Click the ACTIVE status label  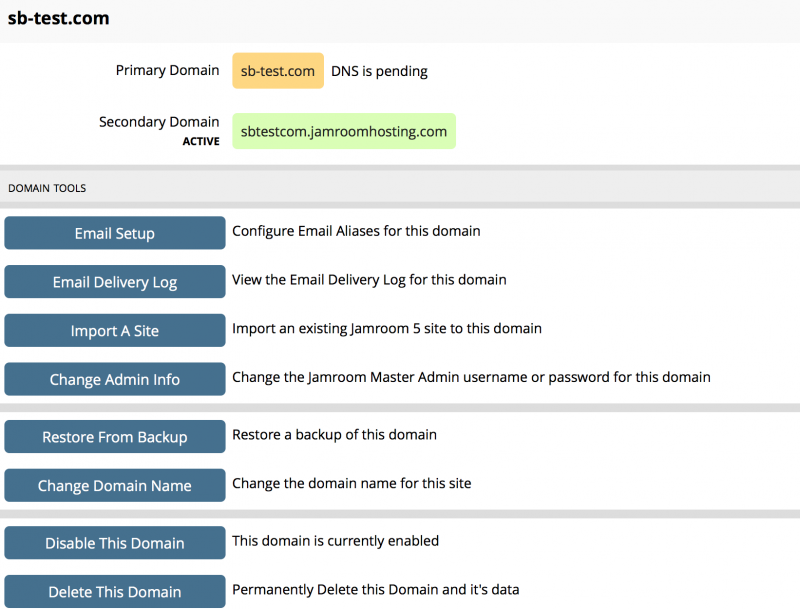click(x=200, y=142)
